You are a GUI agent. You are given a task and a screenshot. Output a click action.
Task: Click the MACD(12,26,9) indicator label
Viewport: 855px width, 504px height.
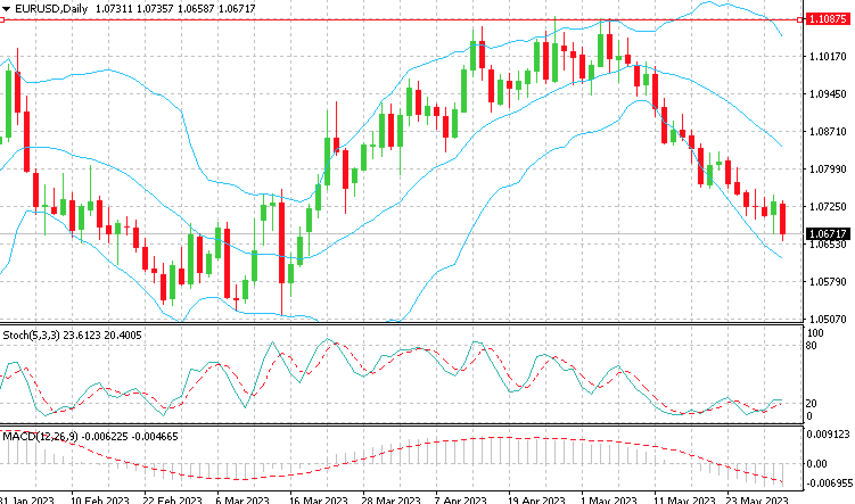(40, 436)
